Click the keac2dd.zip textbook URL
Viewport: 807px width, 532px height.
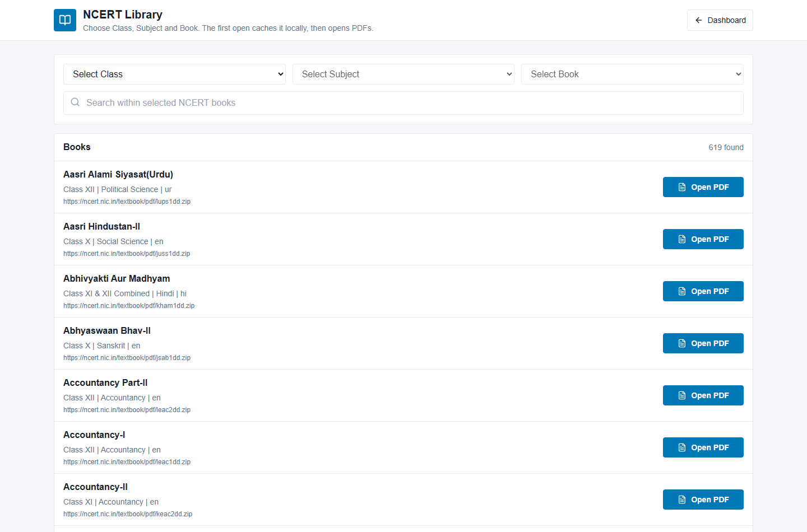[128, 514]
